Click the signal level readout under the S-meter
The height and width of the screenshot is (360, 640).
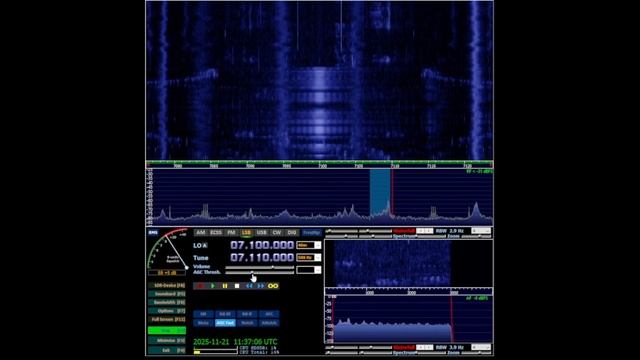coord(167,272)
